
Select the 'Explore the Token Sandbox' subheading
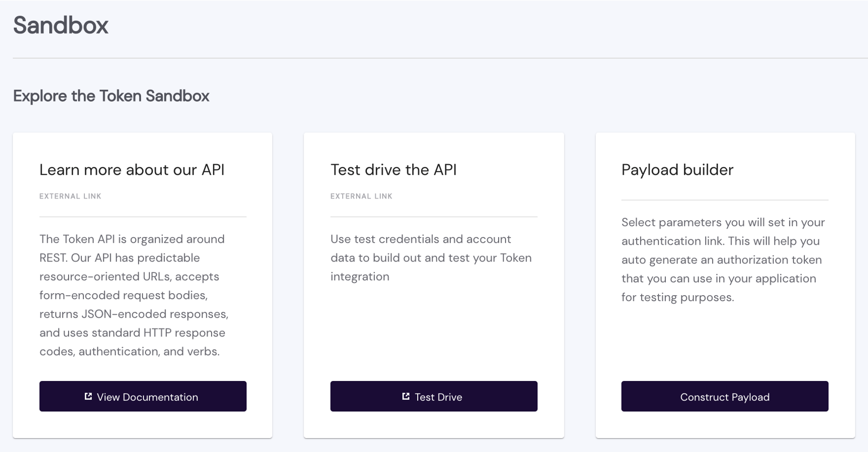(111, 96)
